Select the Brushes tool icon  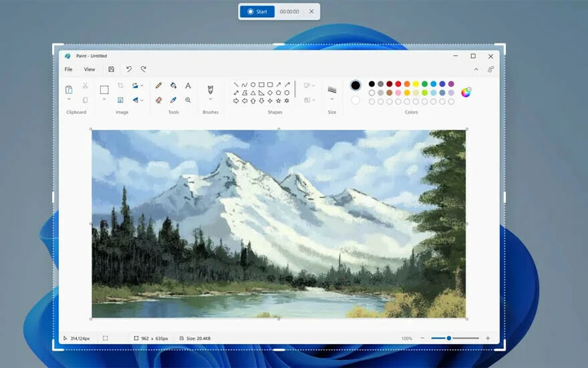pos(210,89)
